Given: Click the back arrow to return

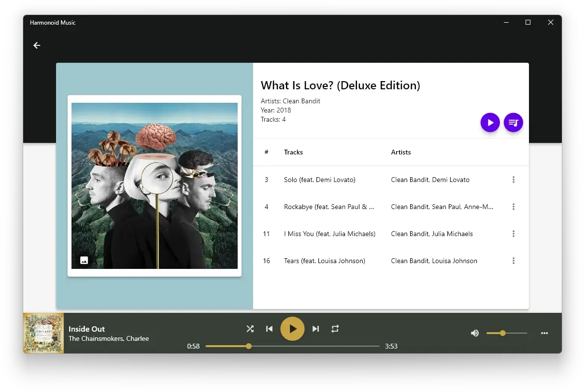Looking at the screenshot, I should click(37, 45).
